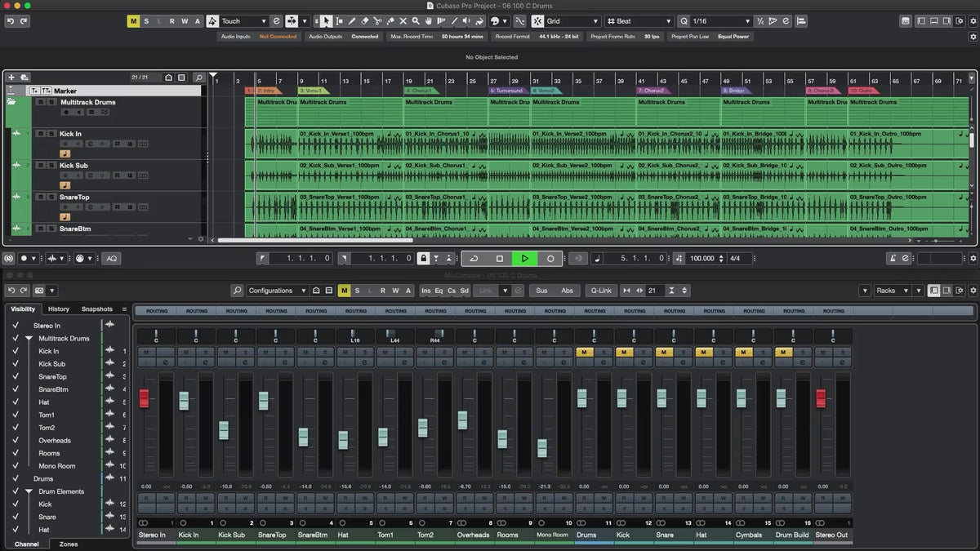
Task: Pick the Zoom magnifier tool
Action: pyautogui.click(x=416, y=21)
